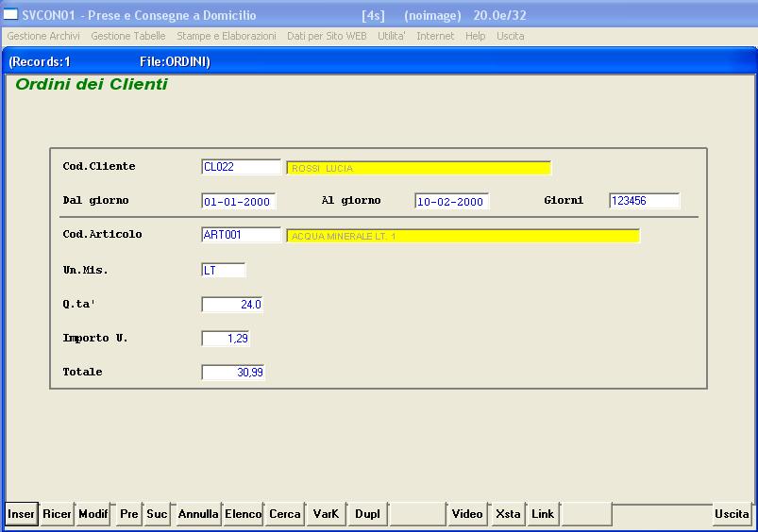The height and width of the screenshot is (532, 758).
Task: Click the Importo U. label
Action: [x=95, y=338]
